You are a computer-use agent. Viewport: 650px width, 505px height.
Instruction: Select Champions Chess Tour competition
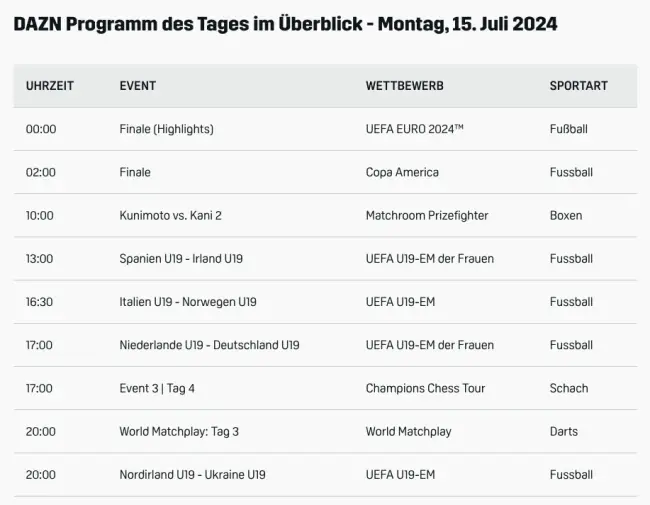[x=425, y=388]
